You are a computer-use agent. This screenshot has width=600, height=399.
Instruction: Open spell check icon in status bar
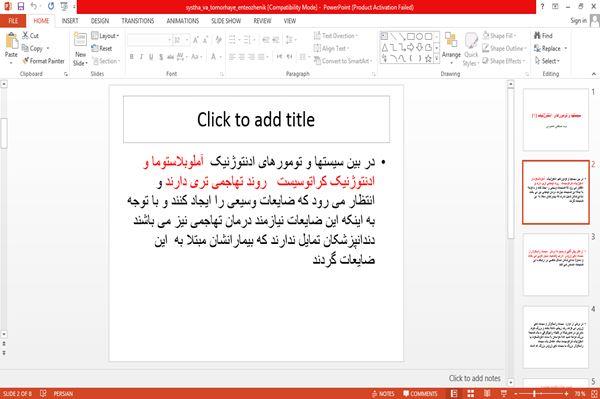(43, 393)
